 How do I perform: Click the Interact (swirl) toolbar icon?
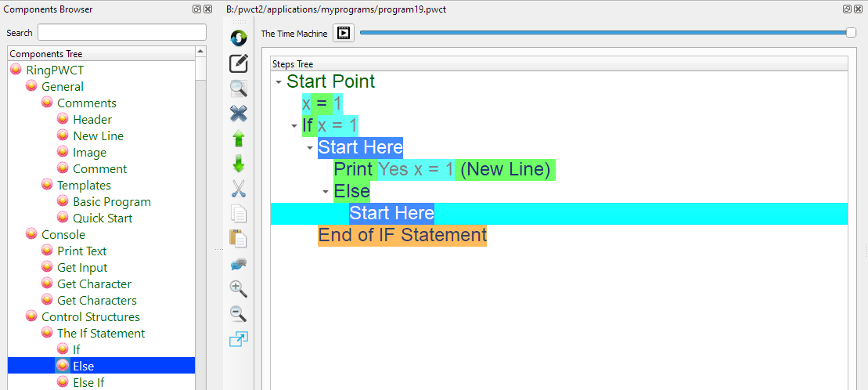coord(239,38)
